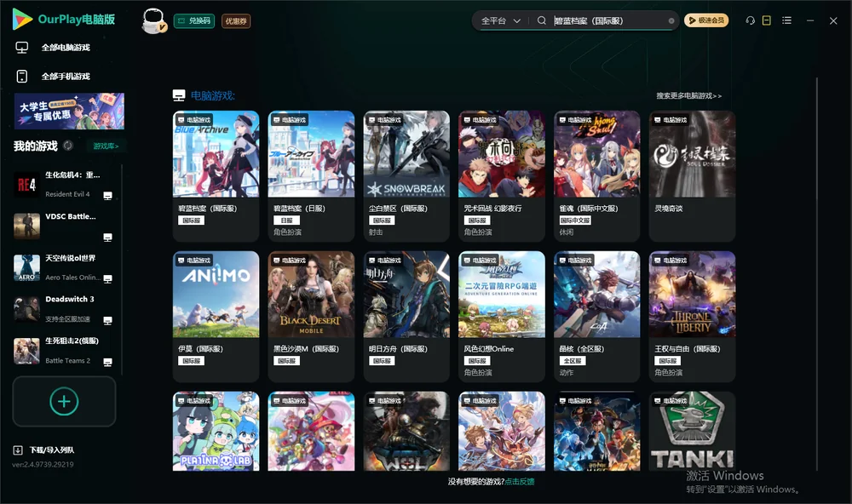Image resolution: width=852 pixels, height=504 pixels.
Task: Click 搜索更多电脑游戏>> link
Action: coord(689,96)
